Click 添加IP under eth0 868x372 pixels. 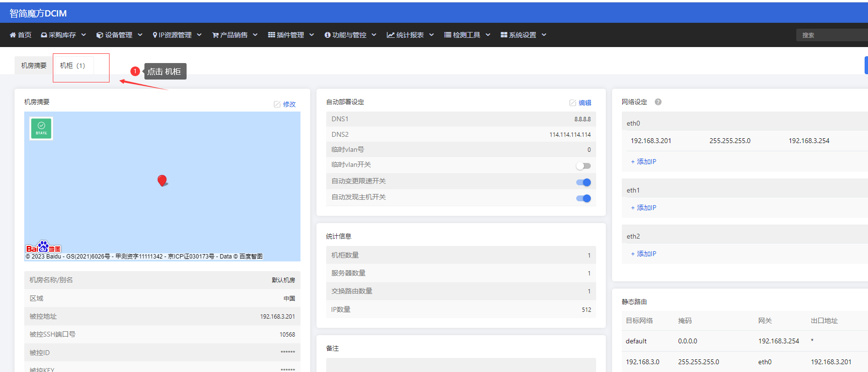[x=644, y=162]
